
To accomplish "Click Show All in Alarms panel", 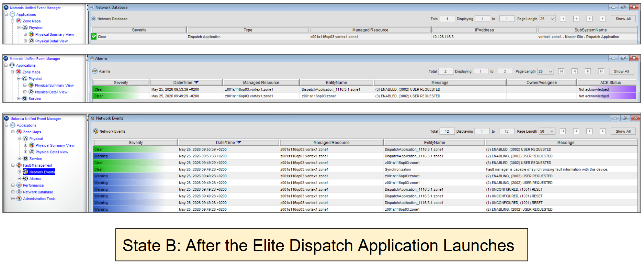I will coord(621,71).
